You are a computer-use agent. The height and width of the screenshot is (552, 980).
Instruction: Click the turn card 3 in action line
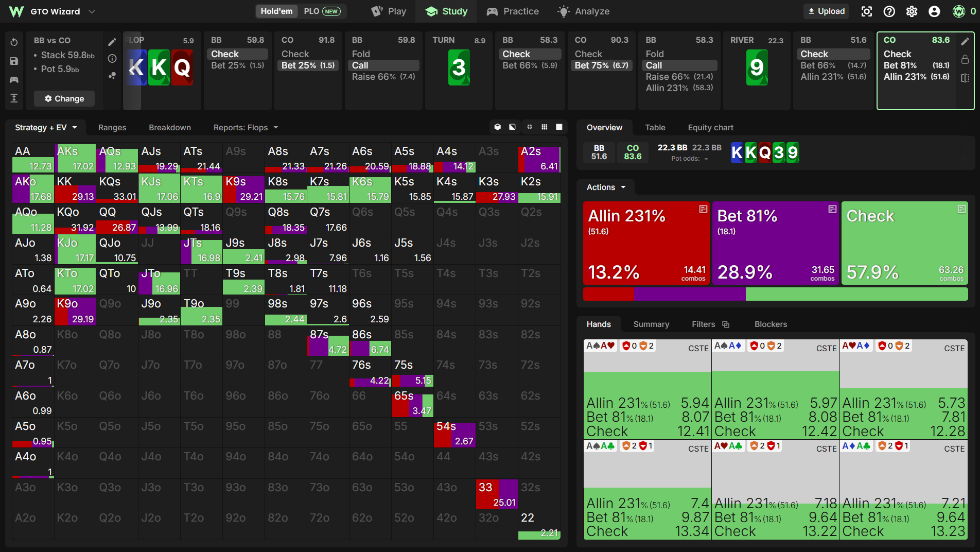coord(459,67)
